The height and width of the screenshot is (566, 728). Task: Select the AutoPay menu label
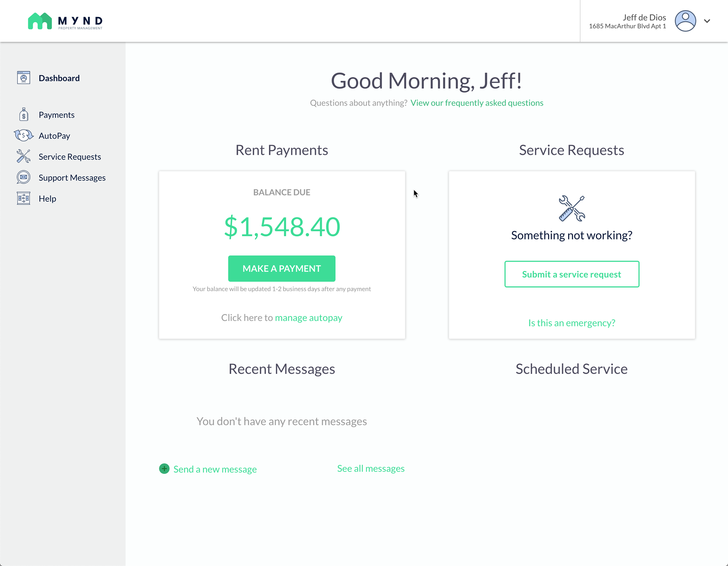point(54,136)
